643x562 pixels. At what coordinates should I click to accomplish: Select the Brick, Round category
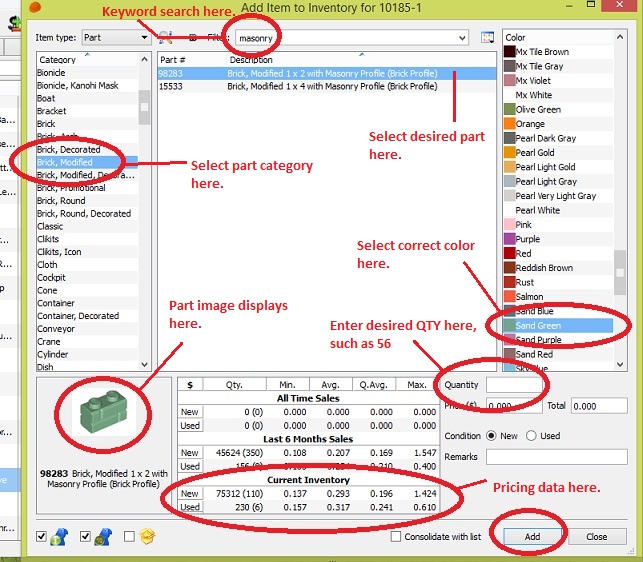[x=87, y=201]
